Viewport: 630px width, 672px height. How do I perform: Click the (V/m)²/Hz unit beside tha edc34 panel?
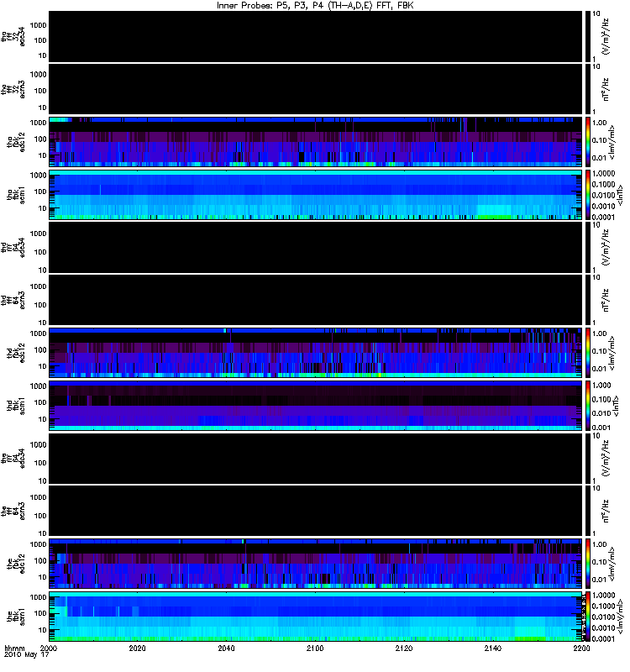pyautogui.click(x=606, y=36)
